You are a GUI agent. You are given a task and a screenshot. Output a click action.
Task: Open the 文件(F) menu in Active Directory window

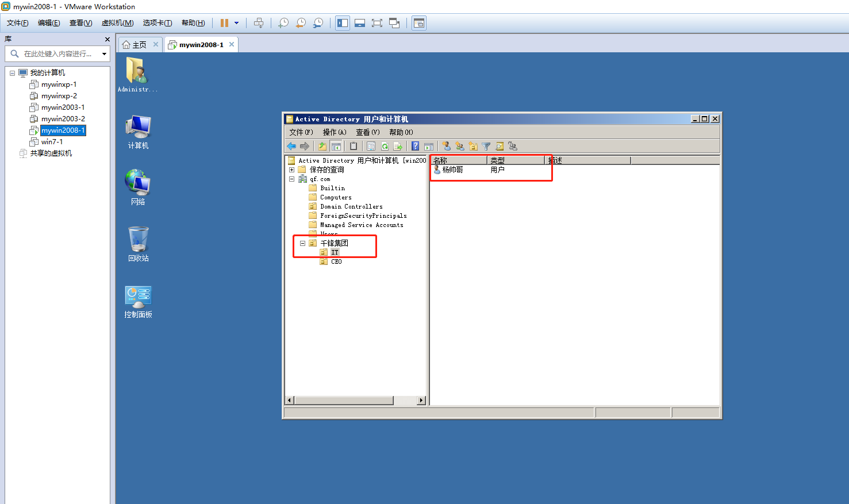[x=301, y=132]
